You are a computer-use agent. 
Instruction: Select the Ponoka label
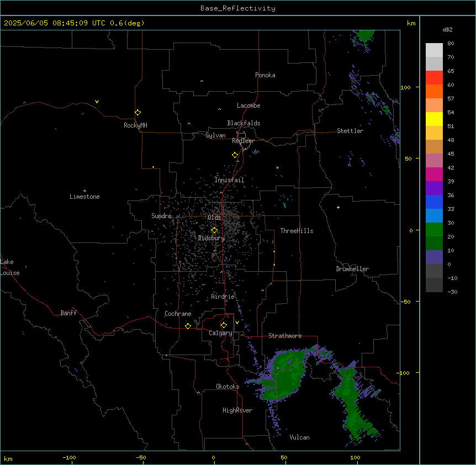pos(265,75)
